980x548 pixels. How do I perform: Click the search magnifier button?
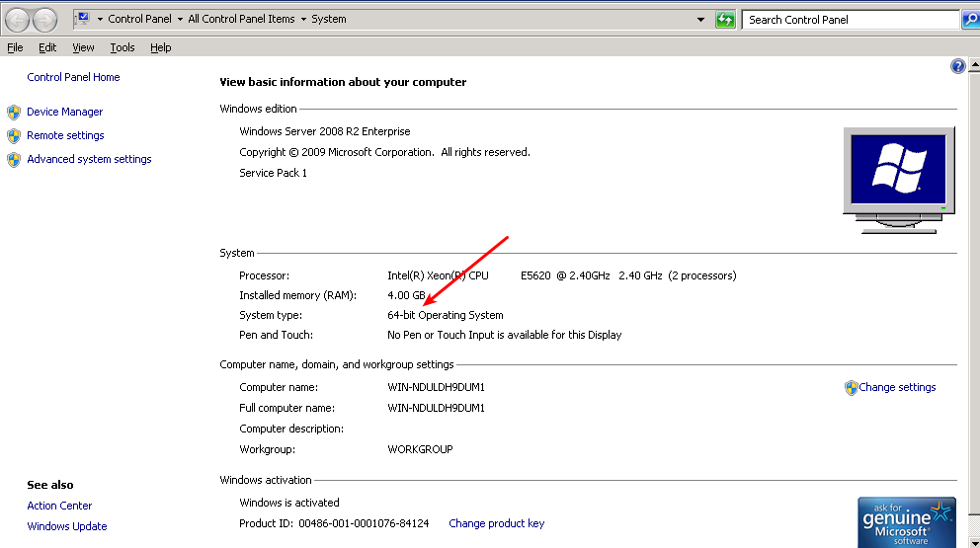(x=971, y=20)
